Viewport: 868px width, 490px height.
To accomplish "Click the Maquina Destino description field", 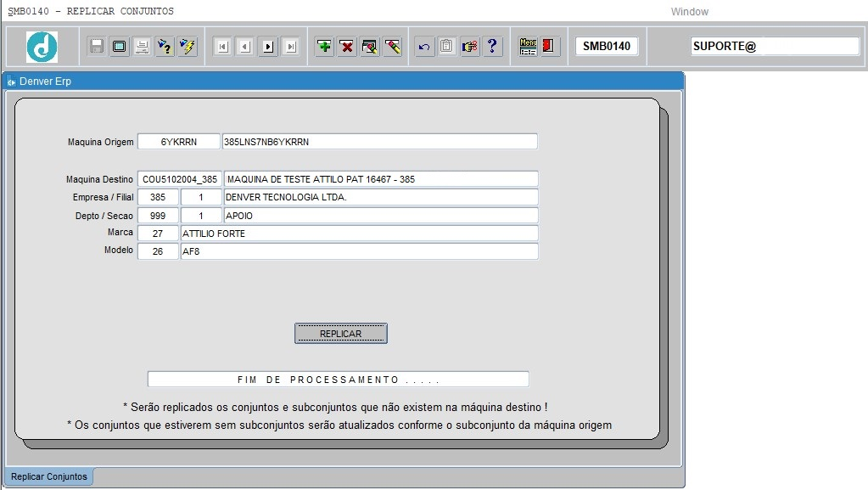I will pyautogui.click(x=381, y=179).
